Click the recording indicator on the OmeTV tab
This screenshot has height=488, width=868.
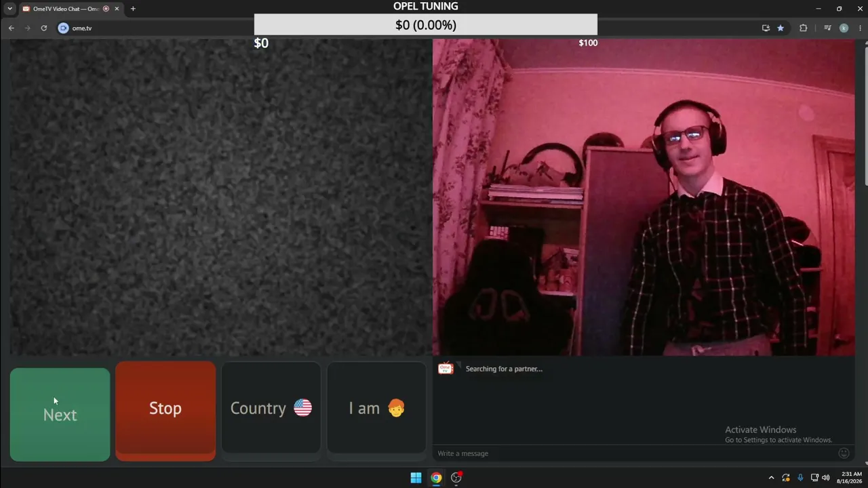106,9
